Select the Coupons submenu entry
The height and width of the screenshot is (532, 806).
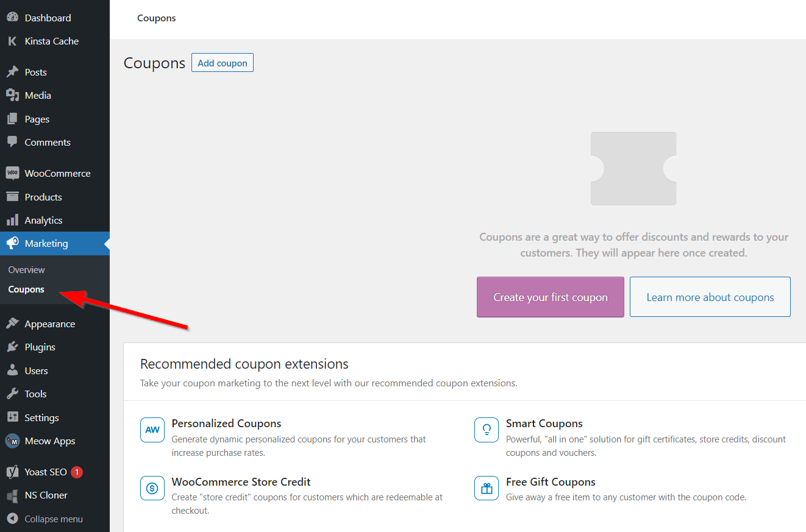click(26, 289)
